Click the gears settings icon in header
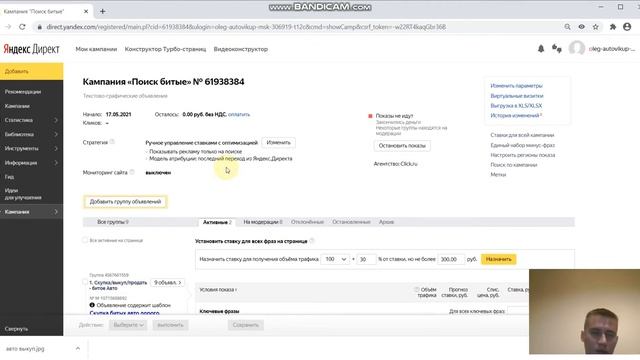 tap(557, 49)
